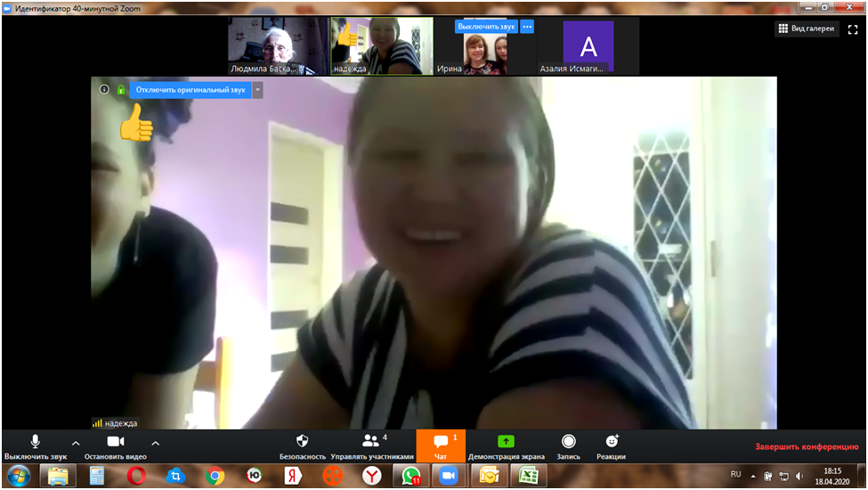Open the Manage Participants panel
Screen dimensions: 868x490
pyautogui.click(x=371, y=442)
